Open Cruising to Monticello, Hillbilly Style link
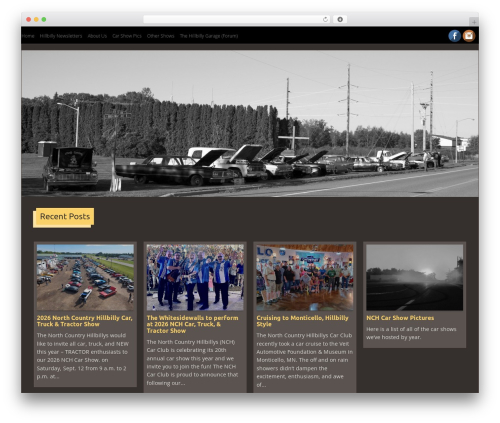500x423 pixels. point(302,321)
